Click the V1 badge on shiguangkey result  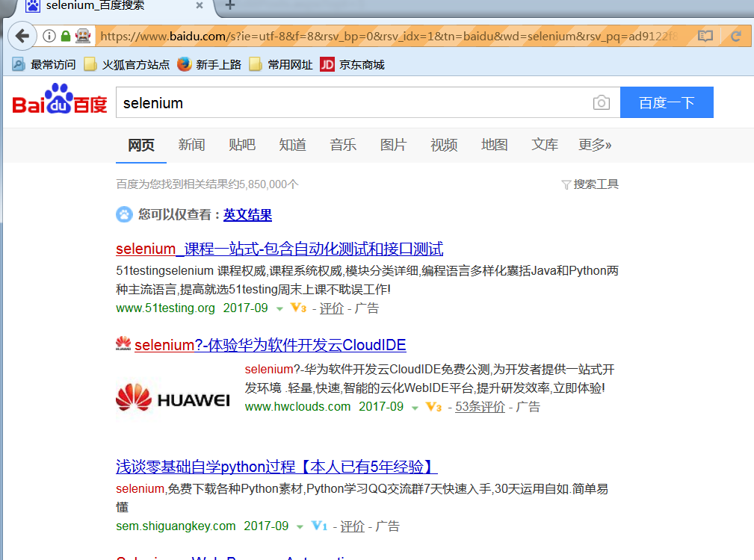point(319,526)
